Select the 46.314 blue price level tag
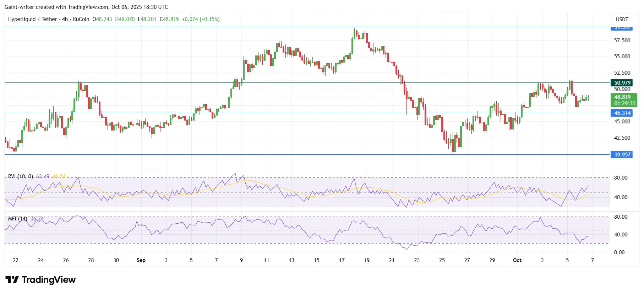644x293 pixels. coord(622,113)
